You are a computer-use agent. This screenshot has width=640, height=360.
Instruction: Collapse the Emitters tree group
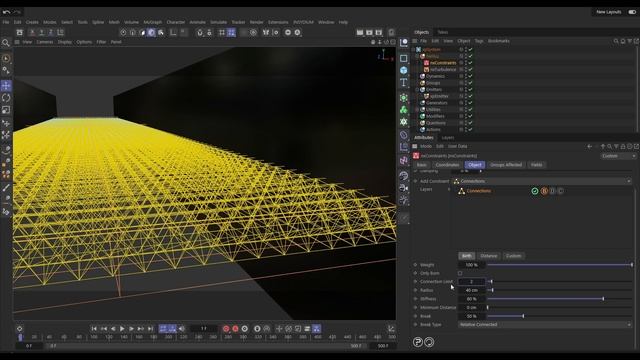coord(417,90)
